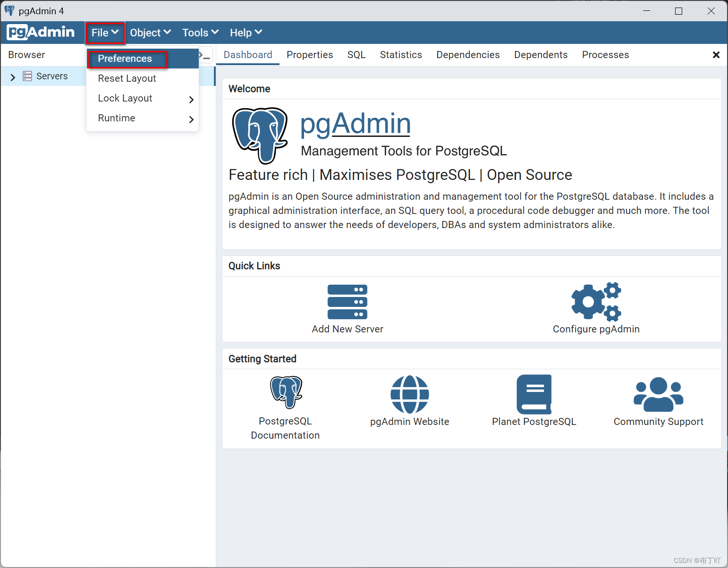Switch to the Dashboard tab

click(248, 55)
